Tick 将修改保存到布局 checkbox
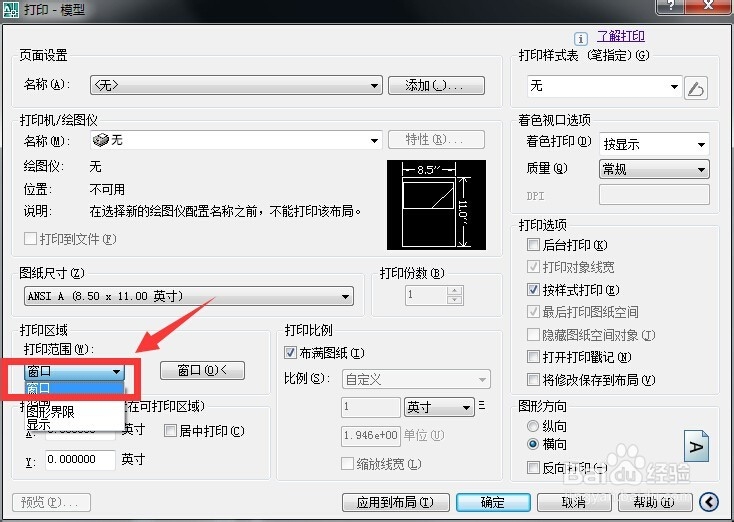This screenshot has height=522, width=734. pos(533,379)
